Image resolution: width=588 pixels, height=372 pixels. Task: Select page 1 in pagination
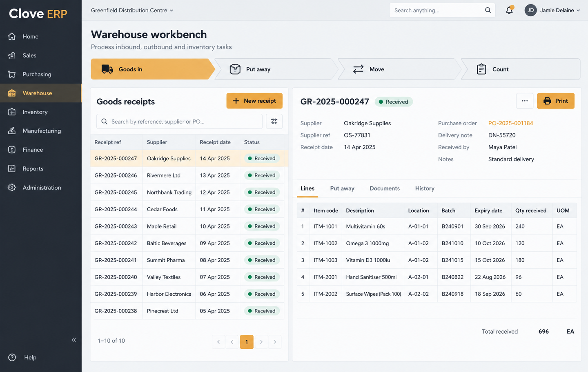247,342
